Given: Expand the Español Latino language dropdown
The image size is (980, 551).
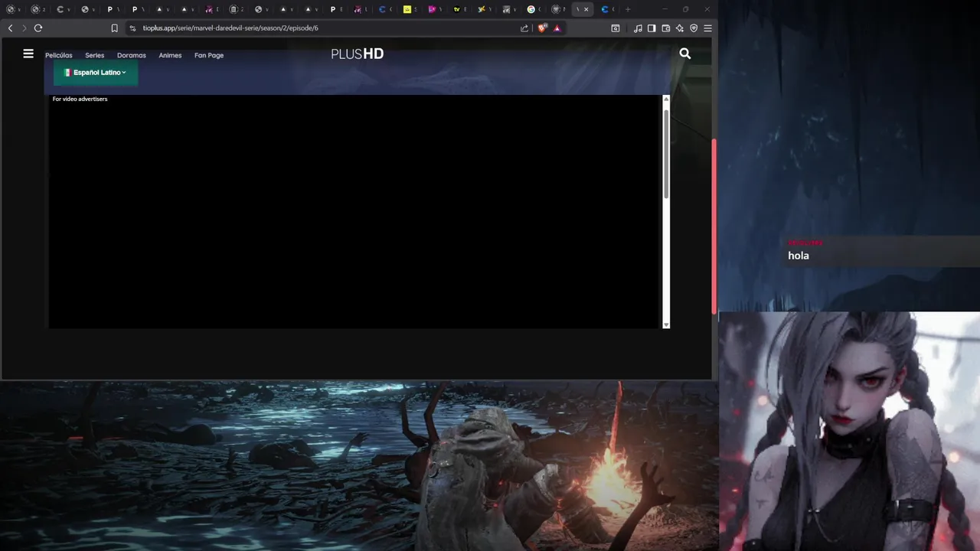Looking at the screenshot, I should [x=96, y=73].
